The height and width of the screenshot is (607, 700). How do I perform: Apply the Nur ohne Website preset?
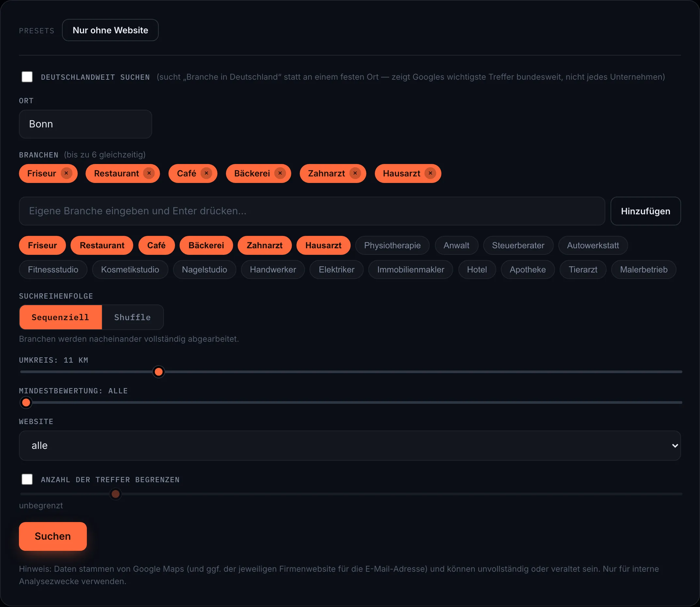[110, 30]
